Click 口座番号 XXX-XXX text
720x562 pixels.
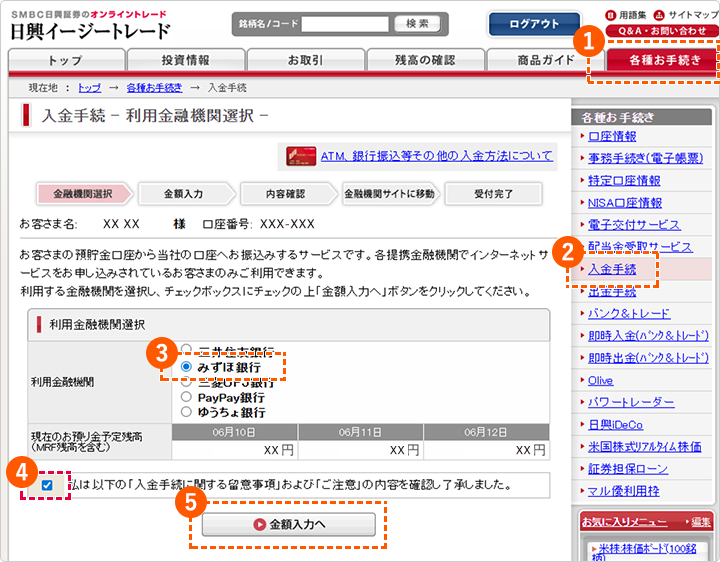(259, 224)
